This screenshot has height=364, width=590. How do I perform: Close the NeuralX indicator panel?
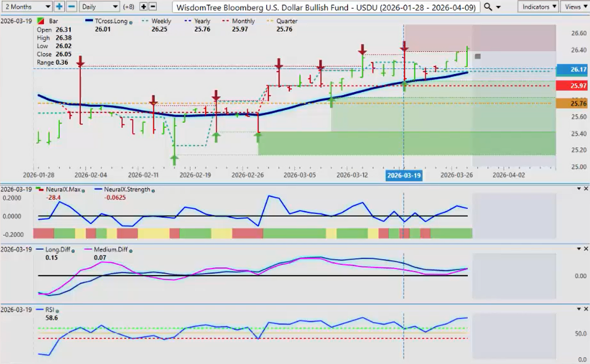click(x=585, y=189)
